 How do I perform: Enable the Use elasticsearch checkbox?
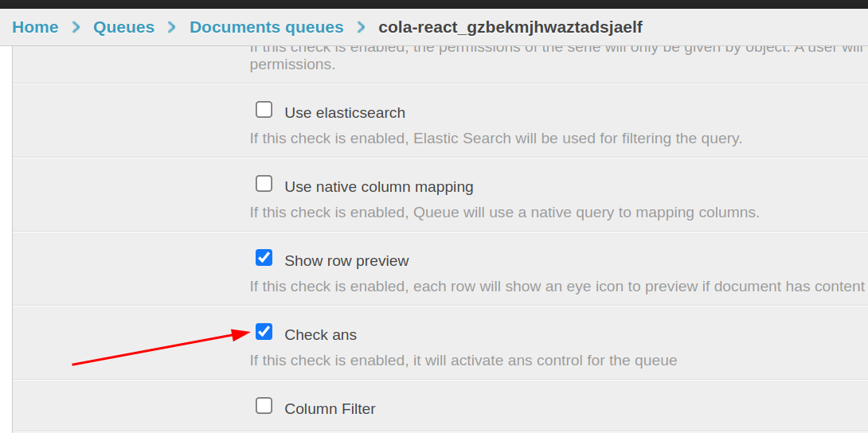[x=264, y=110]
